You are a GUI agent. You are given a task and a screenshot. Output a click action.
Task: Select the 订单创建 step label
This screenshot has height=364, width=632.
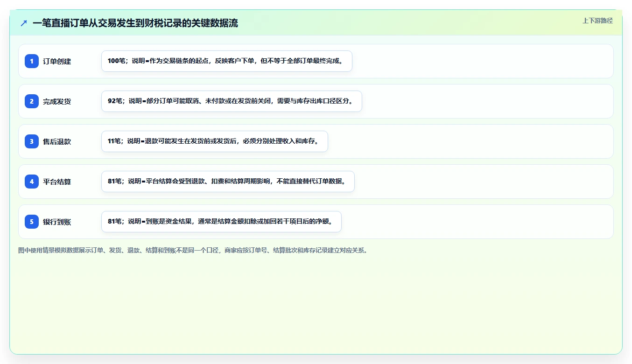click(x=57, y=61)
